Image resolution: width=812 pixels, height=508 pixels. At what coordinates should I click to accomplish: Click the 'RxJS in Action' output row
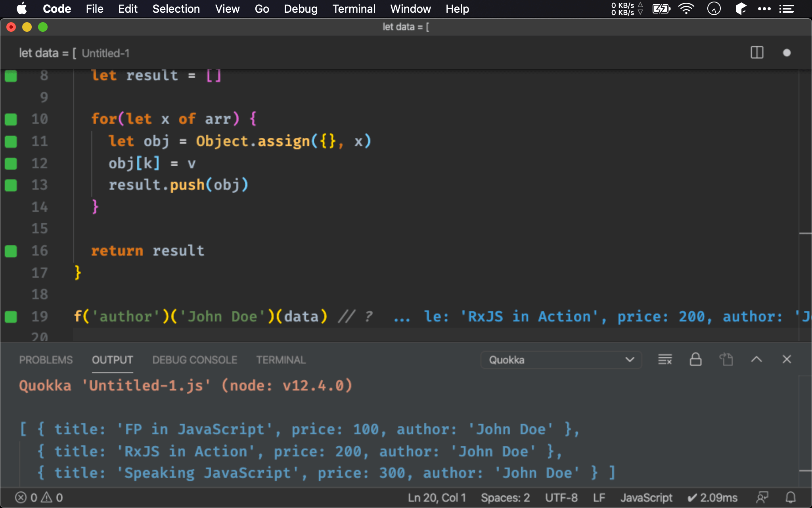(x=300, y=452)
